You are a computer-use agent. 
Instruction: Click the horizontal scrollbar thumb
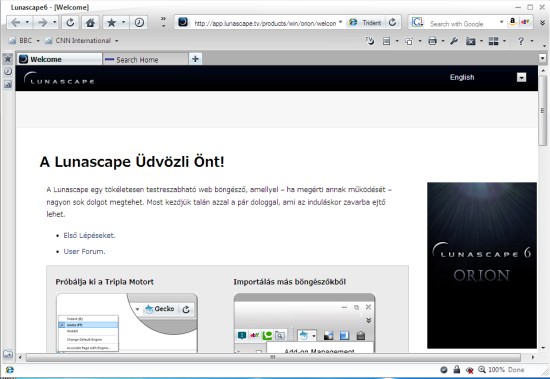(x=273, y=357)
